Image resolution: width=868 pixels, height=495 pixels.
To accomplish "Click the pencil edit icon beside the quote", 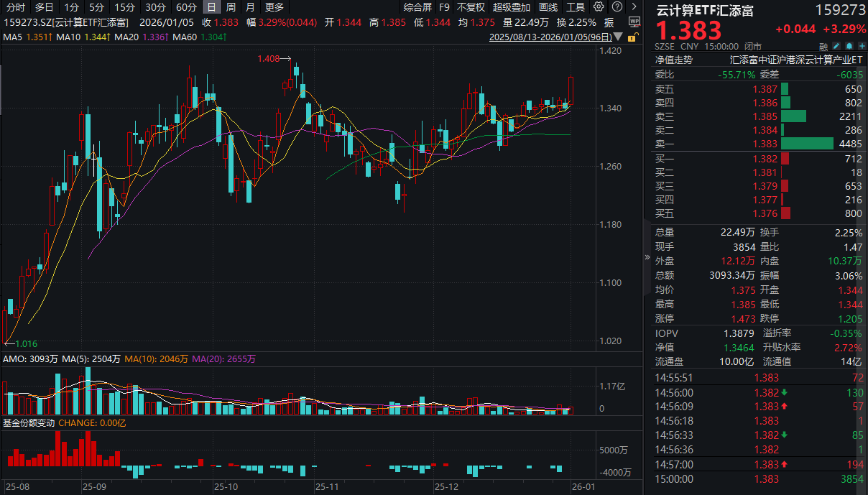I will (x=836, y=46).
